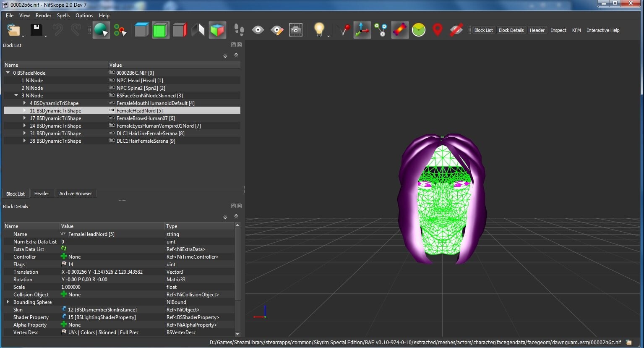Expand the 31 BSDynamicTriShape node
Screen dimensions: 644x348
[x=24, y=133]
